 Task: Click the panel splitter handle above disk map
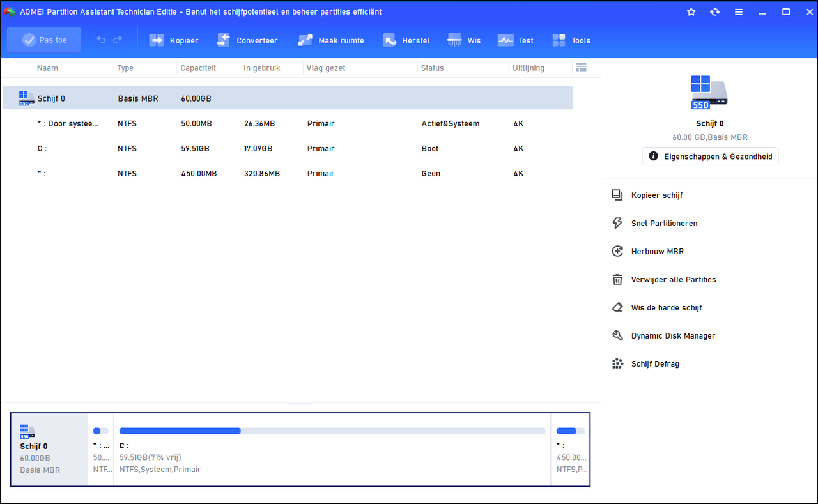[300, 404]
